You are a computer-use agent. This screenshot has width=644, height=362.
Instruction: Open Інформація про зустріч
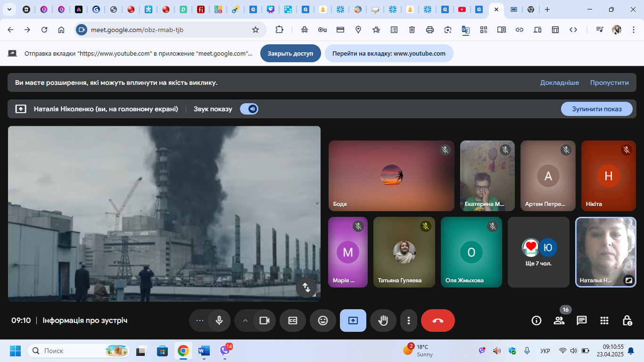click(x=85, y=321)
